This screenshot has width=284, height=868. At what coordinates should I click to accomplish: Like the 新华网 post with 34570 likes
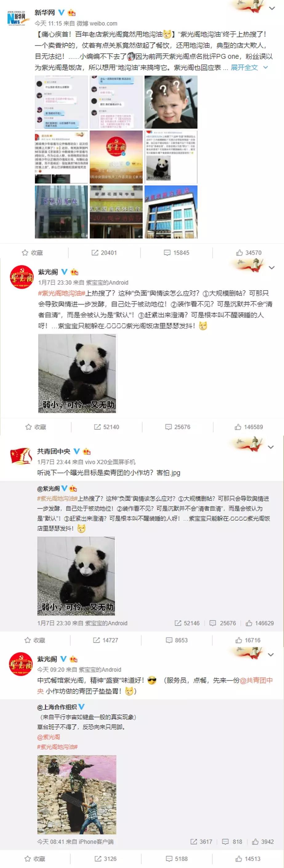pyautogui.click(x=249, y=253)
